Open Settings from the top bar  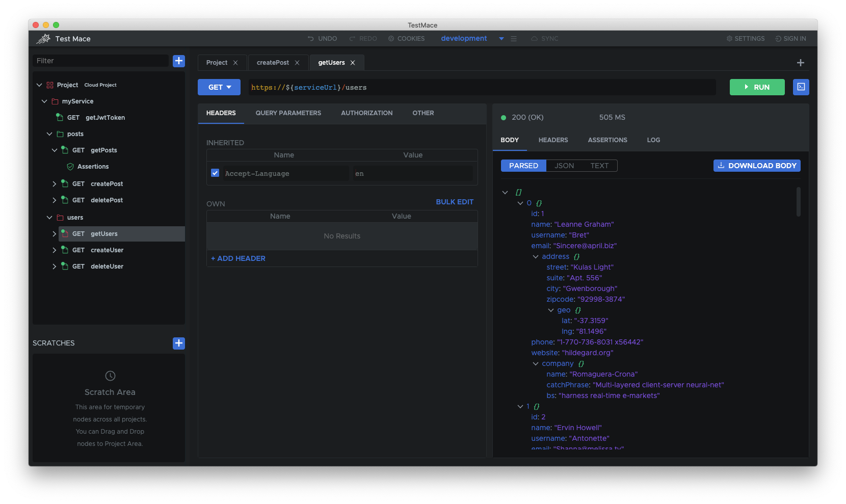745,39
